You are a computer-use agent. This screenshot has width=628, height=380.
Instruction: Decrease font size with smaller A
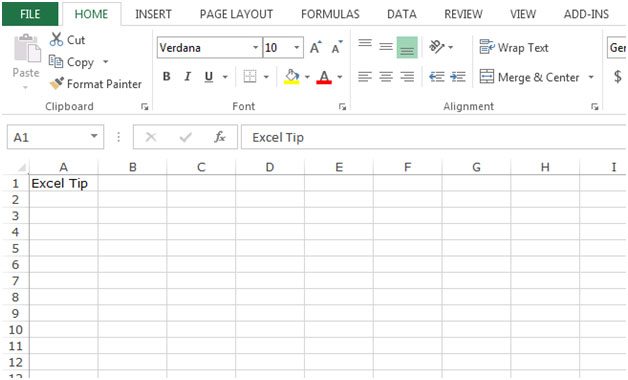(x=337, y=48)
